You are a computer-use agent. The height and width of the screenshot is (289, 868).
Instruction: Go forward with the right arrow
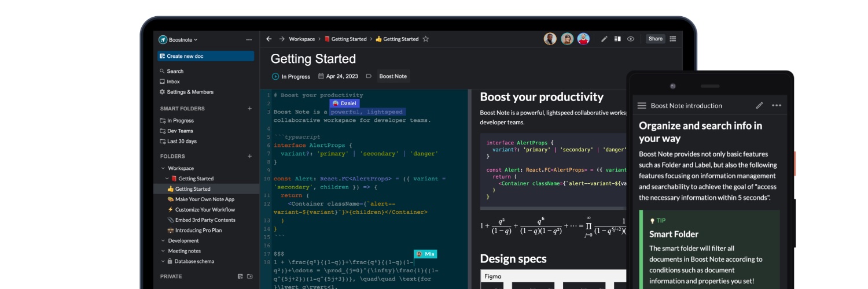[282, 39]
